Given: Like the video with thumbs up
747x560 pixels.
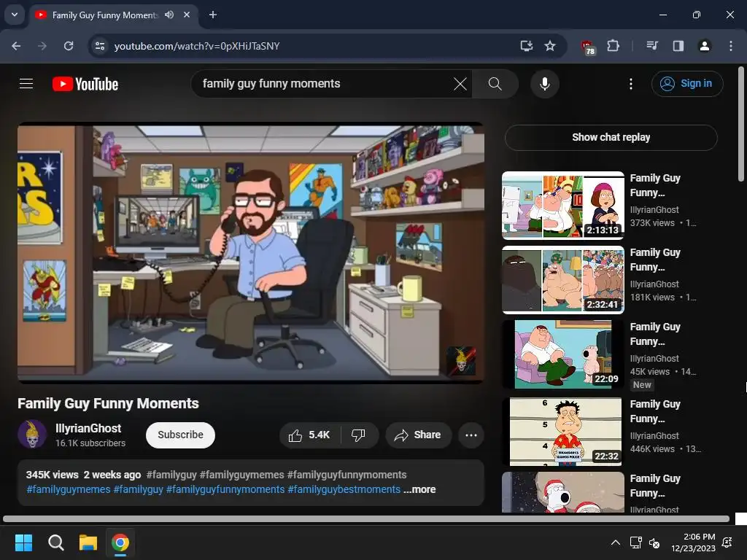Looking at the screenshot, I should point(309,435).
